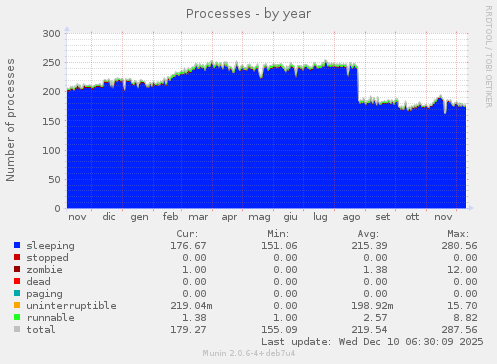Click the 'paging' legend label

click(44, 294)
